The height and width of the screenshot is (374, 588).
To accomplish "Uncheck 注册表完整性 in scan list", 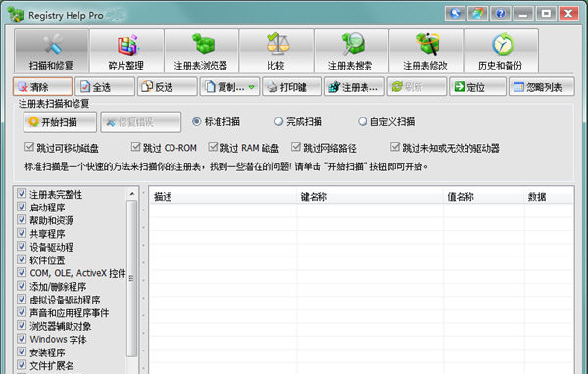I will click(x=22, y=194).
